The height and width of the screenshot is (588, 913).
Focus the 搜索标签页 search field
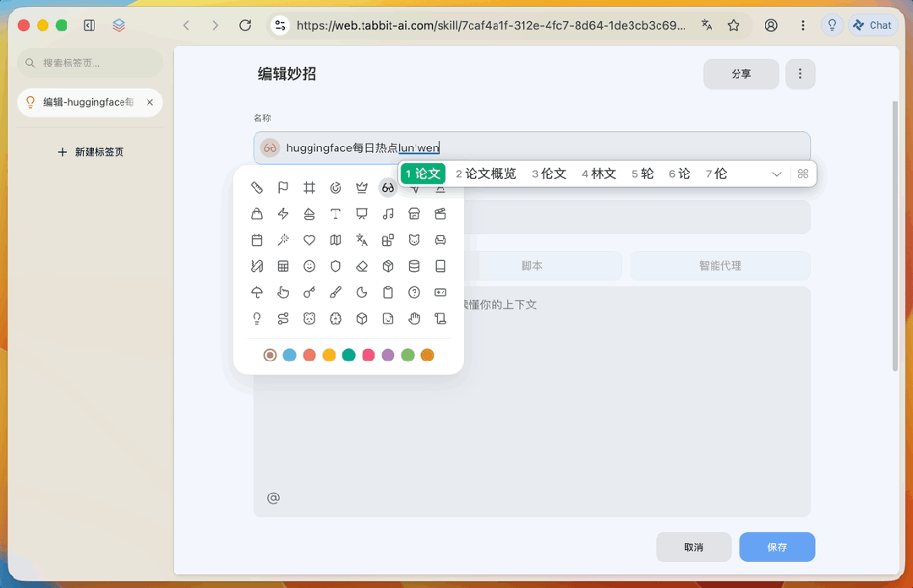click(90, 63)
